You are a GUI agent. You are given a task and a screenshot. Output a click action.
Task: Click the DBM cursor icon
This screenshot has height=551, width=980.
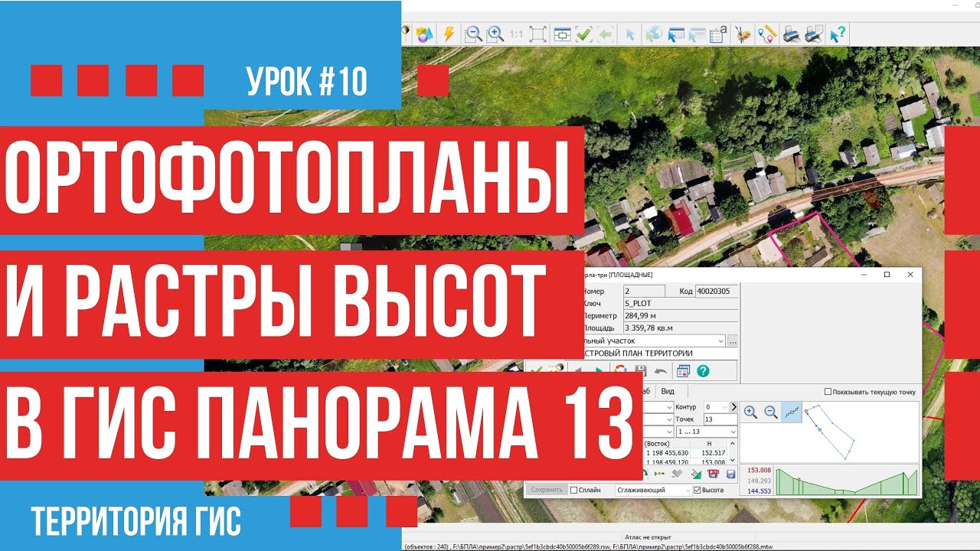pyautogui.click(x=697, y=34)
